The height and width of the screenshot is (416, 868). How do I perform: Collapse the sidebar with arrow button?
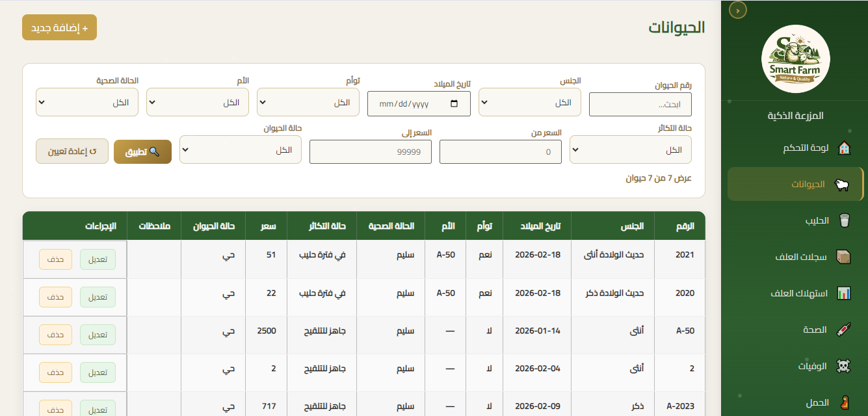point(737,10)
